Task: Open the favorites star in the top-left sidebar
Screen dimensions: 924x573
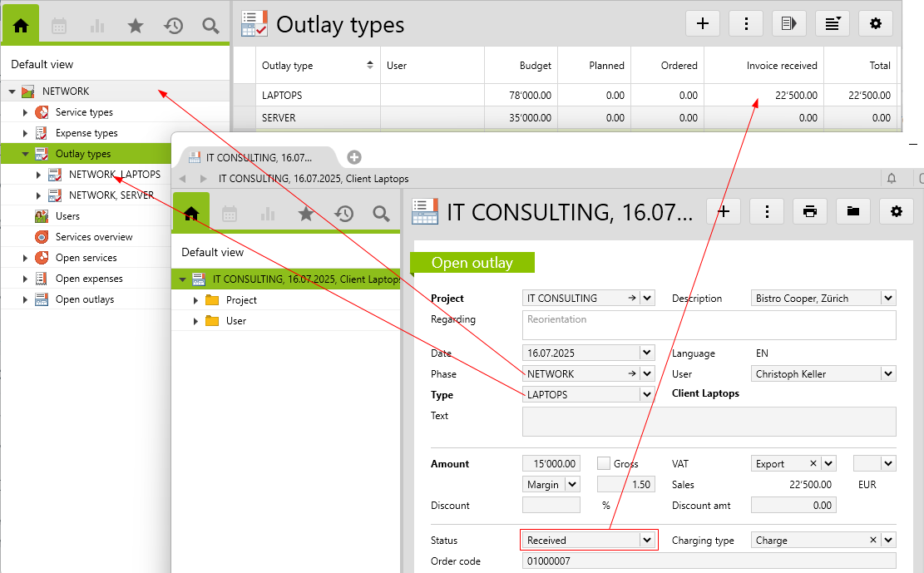Action: [136, 26]
